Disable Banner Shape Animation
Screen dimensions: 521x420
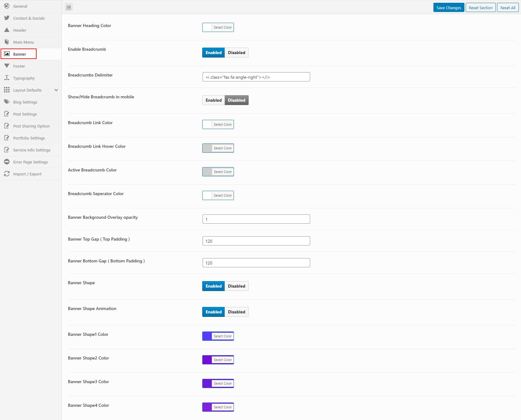coord(237,312)
